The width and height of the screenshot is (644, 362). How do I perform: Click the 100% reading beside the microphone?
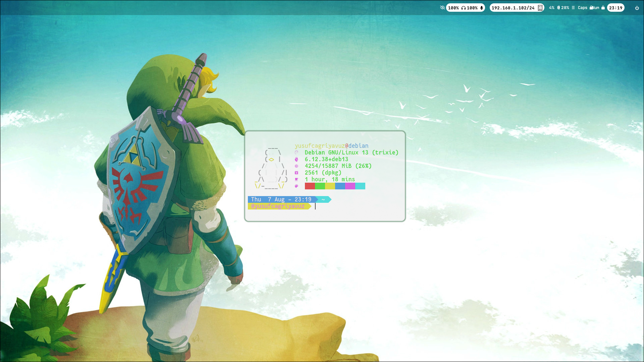(472, 8)
